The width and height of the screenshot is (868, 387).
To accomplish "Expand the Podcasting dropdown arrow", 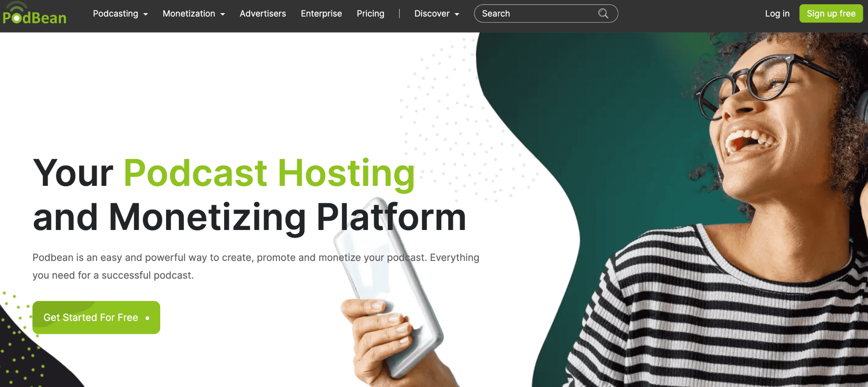I will (146, 14).
